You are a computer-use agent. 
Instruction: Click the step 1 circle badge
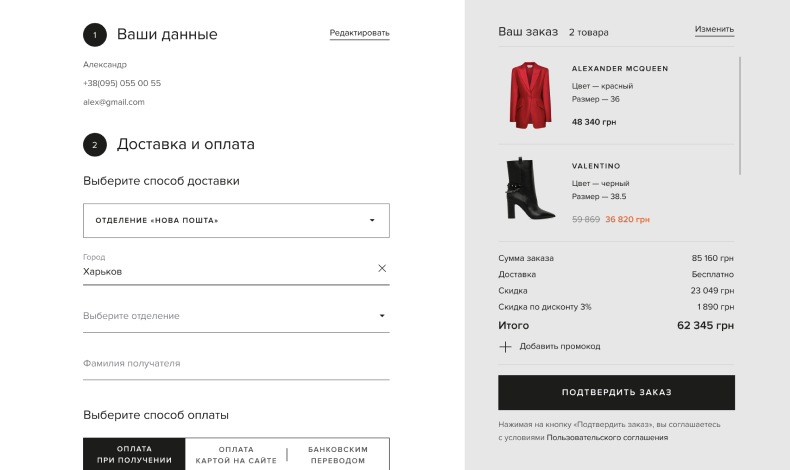pos(95,35)
